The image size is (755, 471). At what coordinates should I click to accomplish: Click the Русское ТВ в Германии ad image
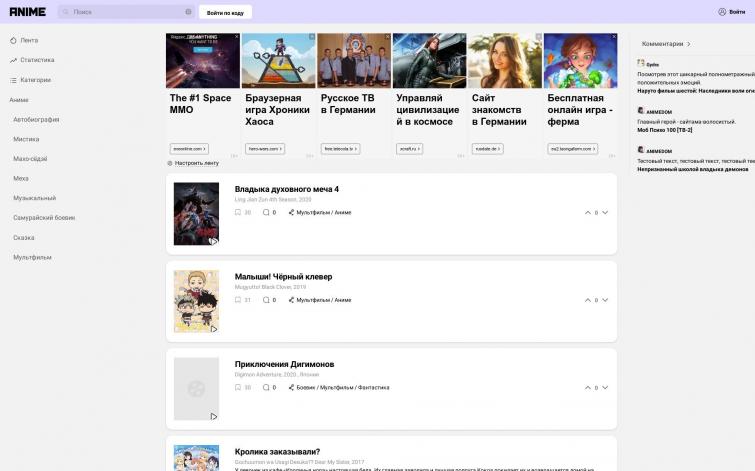(x=354, y=61)
